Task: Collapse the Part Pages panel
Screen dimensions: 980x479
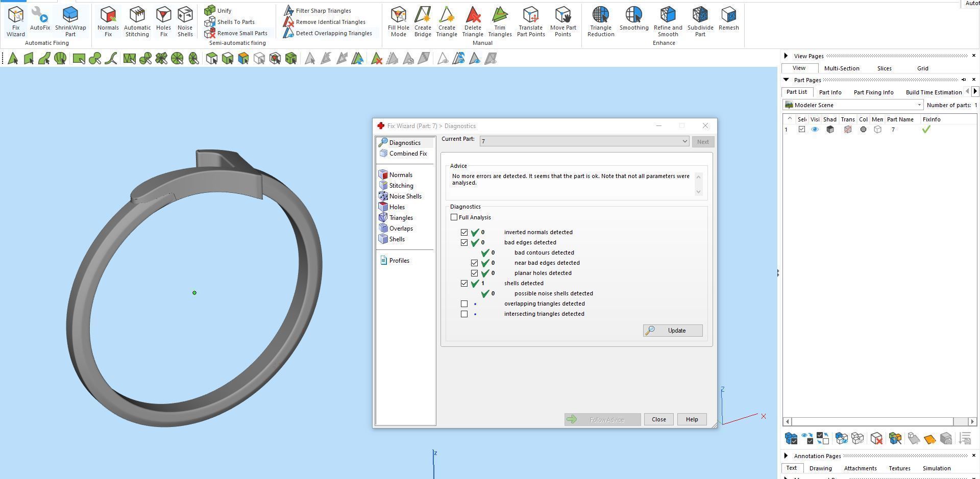Action: click(786, 80)
